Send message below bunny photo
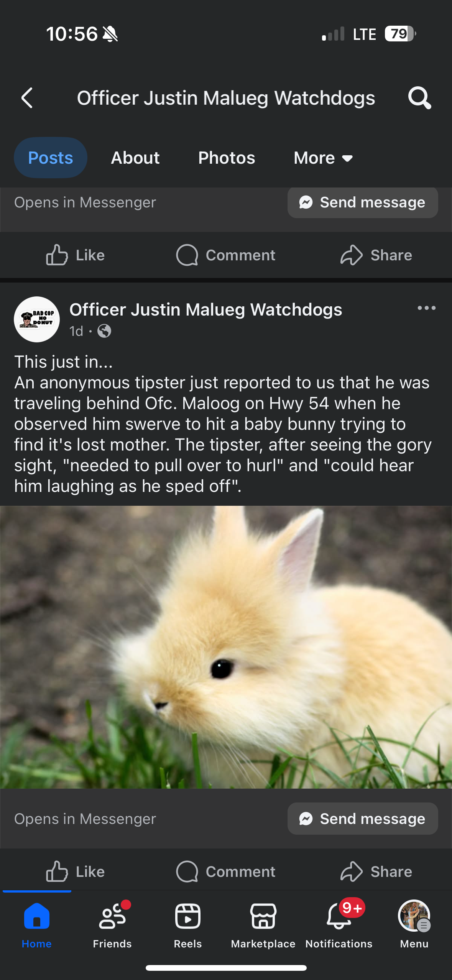 (363, 819)
